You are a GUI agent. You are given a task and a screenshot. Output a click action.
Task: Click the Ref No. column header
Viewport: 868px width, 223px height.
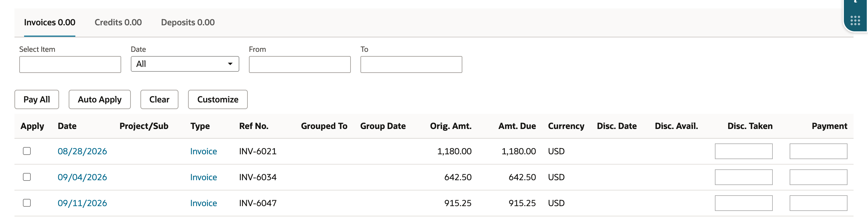point(254,126)
